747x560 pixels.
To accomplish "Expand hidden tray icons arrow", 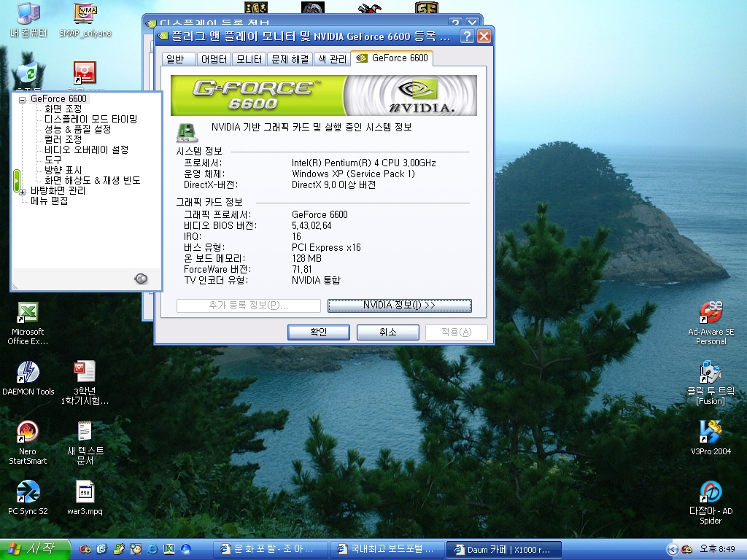I will [x=672, y=550].
